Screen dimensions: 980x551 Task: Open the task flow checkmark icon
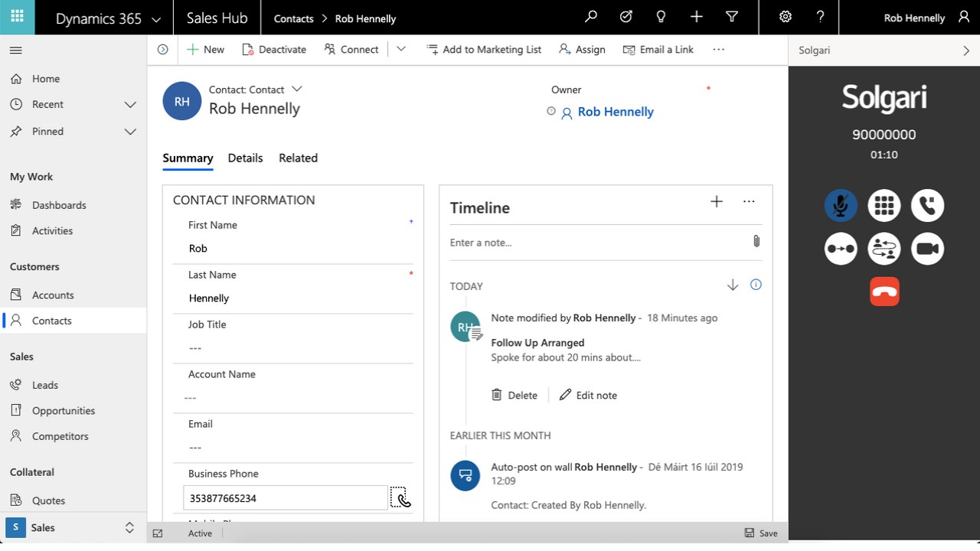[x=626, y=17]
